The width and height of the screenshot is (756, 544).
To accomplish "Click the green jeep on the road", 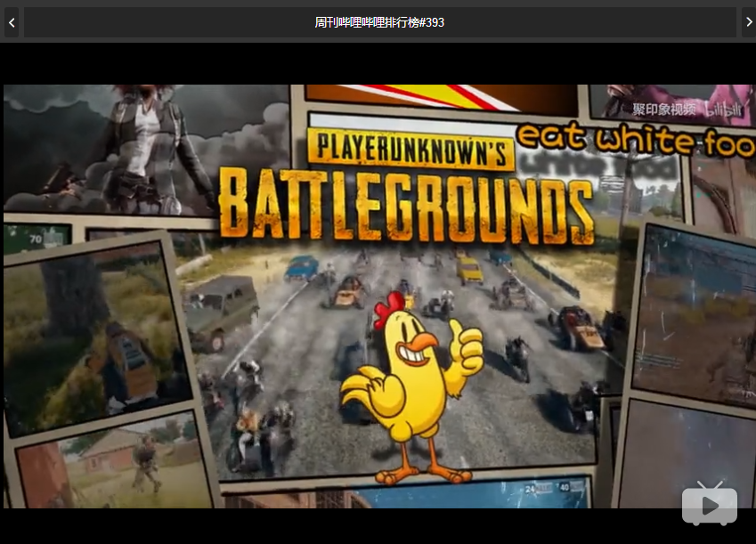I will (x=219, y=307).
